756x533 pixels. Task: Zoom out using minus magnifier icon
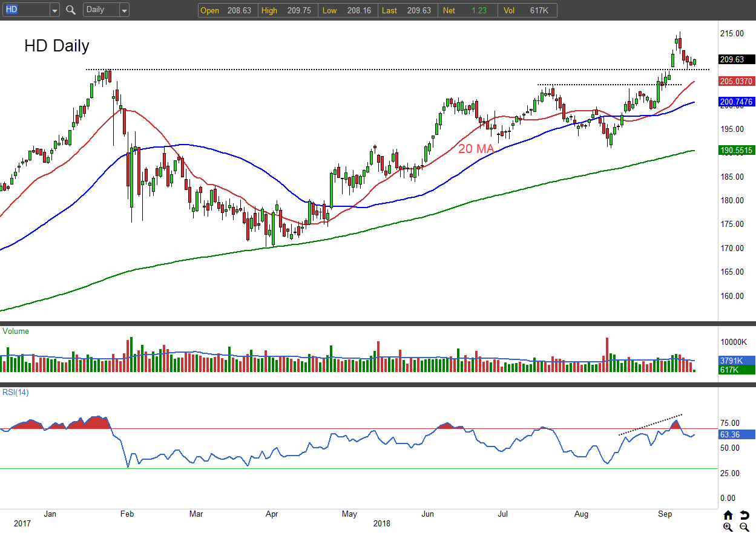coord(744,527)
